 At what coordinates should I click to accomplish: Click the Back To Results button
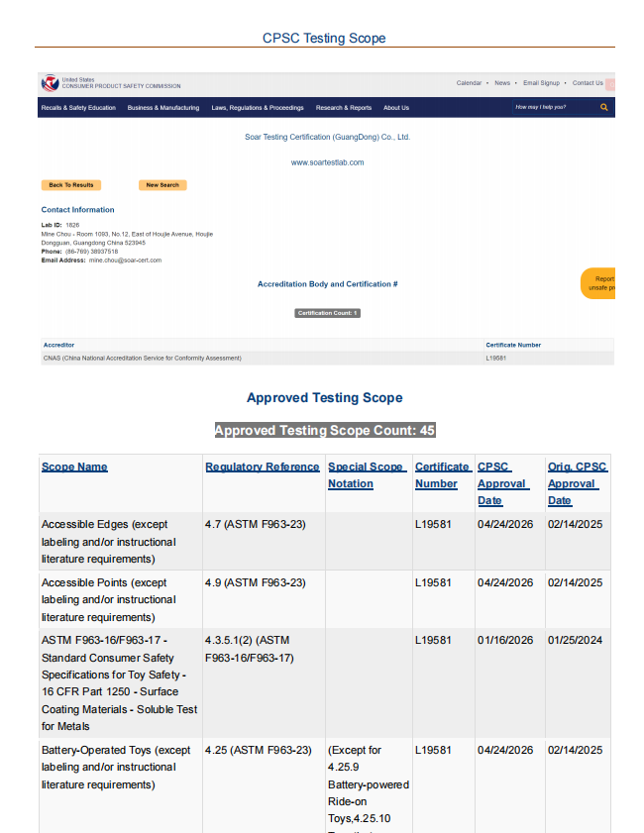71,185
